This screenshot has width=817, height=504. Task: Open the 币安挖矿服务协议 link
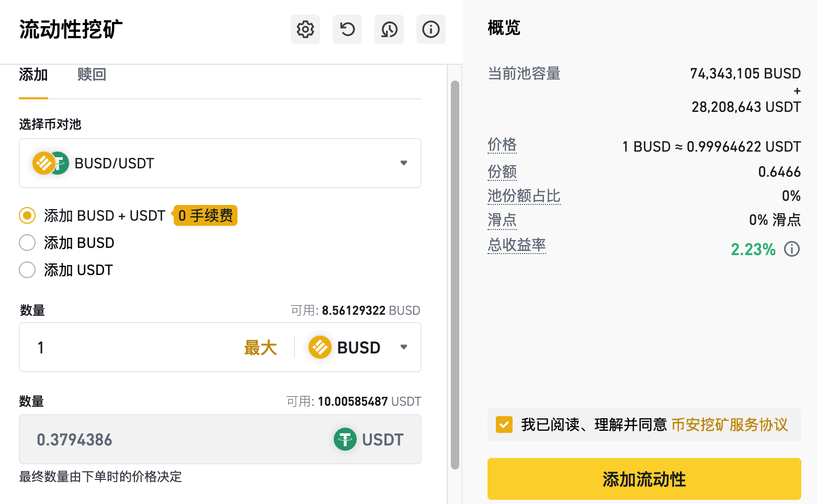(x=730, y=425)
